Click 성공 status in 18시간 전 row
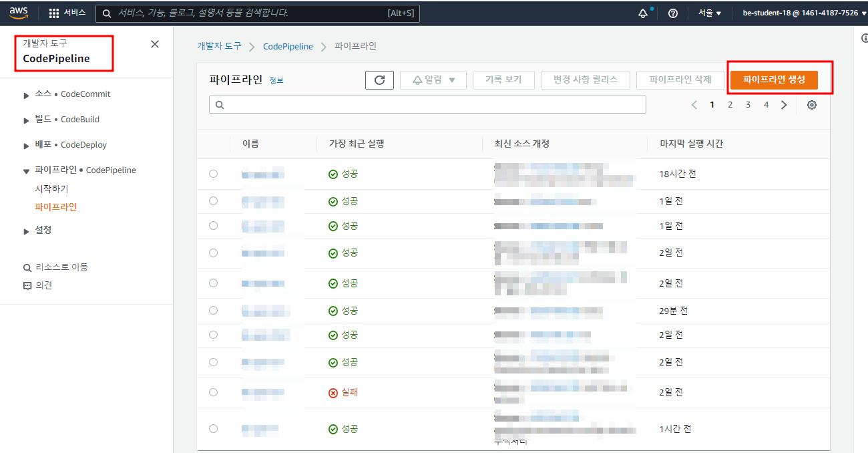Viewport: 868px width, 453px height. 343,174
